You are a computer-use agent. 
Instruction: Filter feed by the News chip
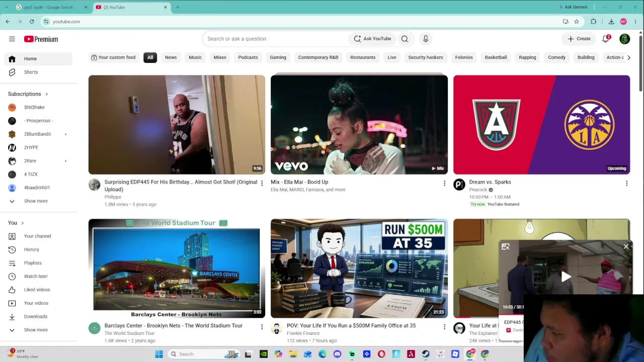pos(171,57)
